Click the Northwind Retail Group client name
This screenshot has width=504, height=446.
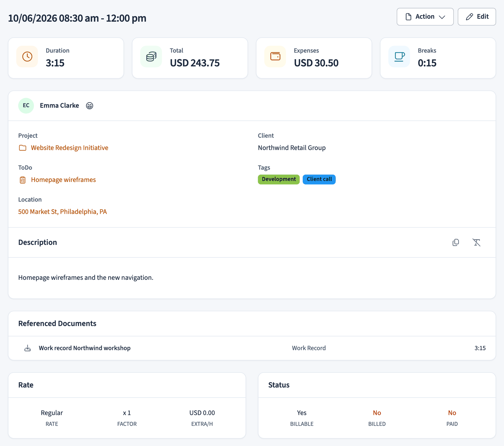292,148
